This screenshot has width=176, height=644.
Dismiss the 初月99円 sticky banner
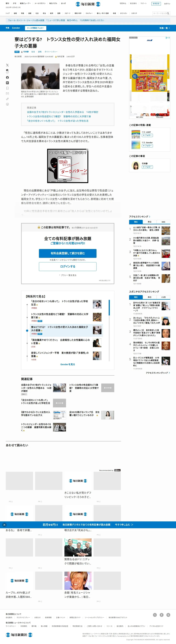tap(4, 525)
